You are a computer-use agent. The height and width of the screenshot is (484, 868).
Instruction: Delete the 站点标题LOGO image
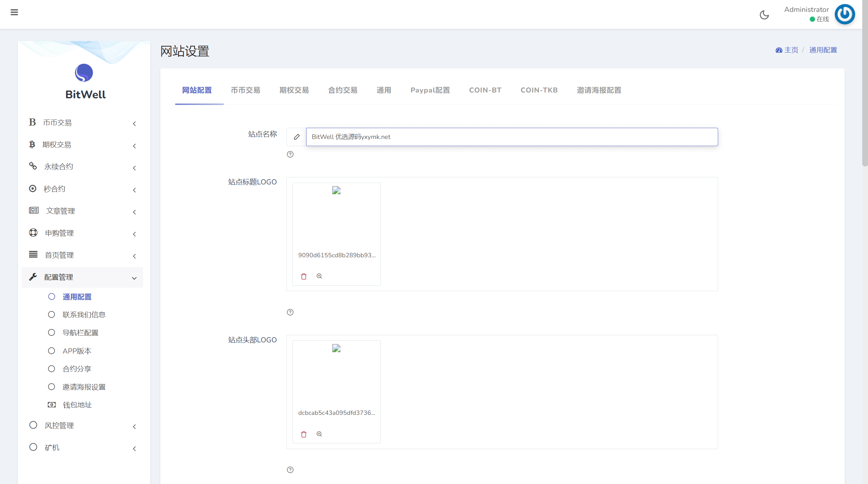(303, 276)
